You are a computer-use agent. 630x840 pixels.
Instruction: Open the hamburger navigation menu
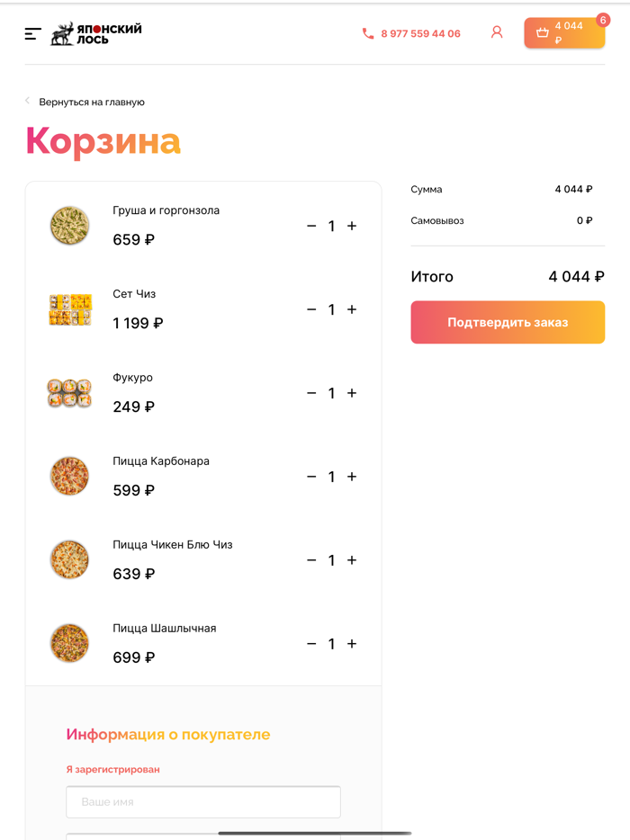tap(32, 32)
